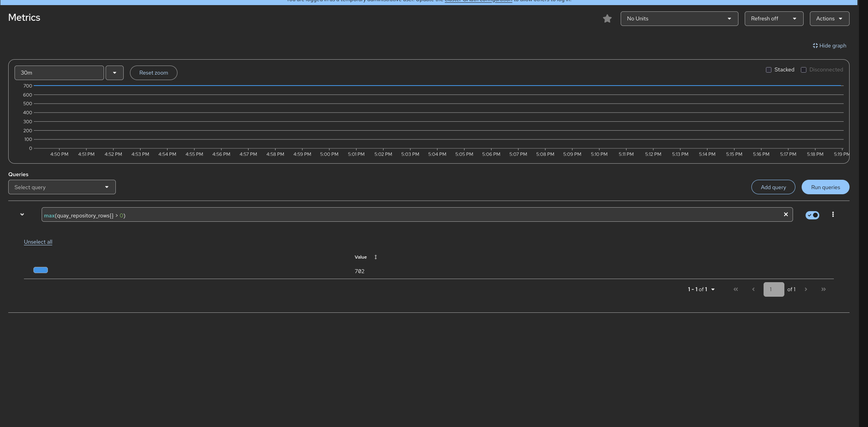868x427 pixels.
Task: Click the Run queries button
Action: pyautogui.click(x=825, y=187)
